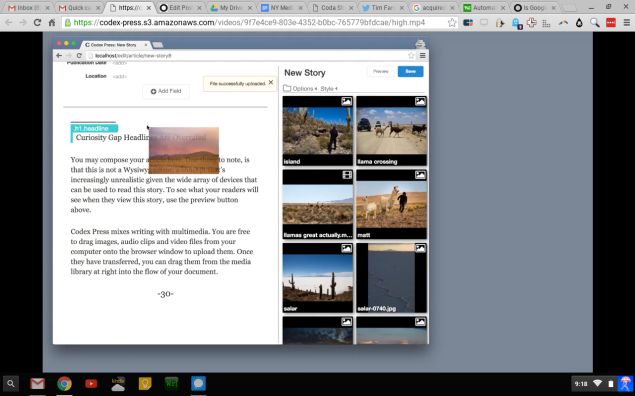Open the Tim Far… Twitter tab

383,8
